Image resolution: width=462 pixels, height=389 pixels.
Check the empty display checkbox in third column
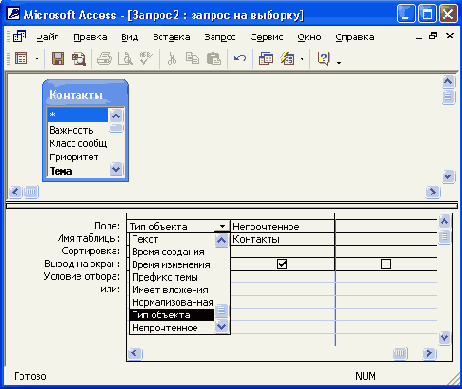point(386,264)
